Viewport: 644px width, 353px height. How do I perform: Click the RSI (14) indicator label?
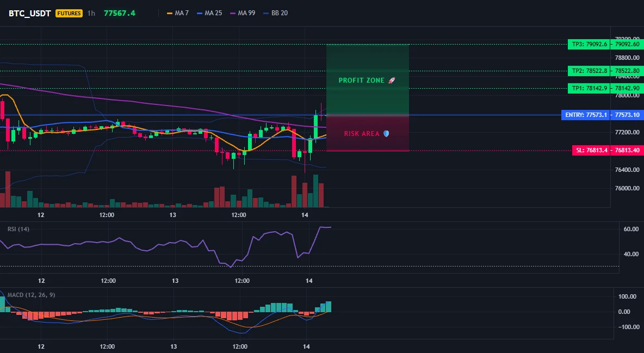point(18,229)
